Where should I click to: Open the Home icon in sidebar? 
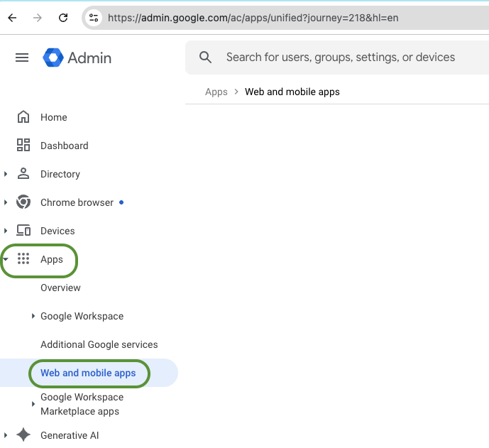pos(23,117)
